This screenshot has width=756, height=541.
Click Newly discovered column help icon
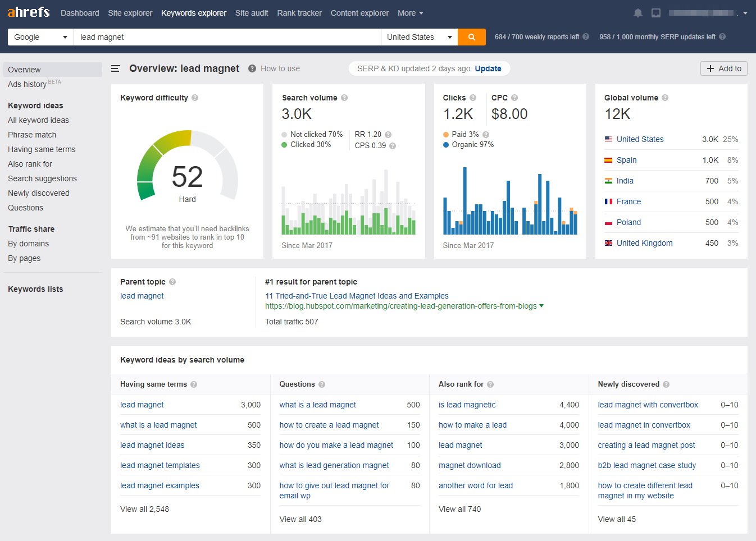666,384
